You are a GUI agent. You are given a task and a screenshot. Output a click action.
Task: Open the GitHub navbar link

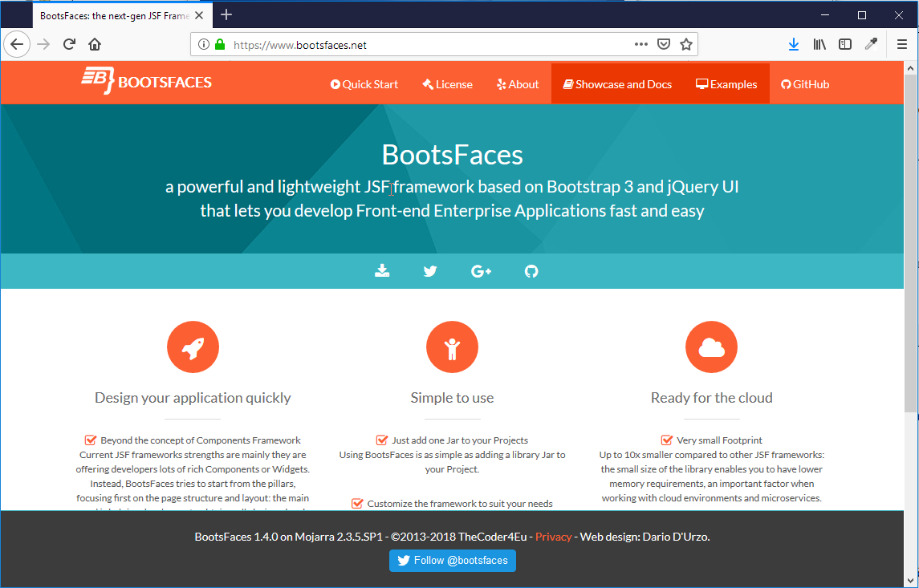(805, 84)
